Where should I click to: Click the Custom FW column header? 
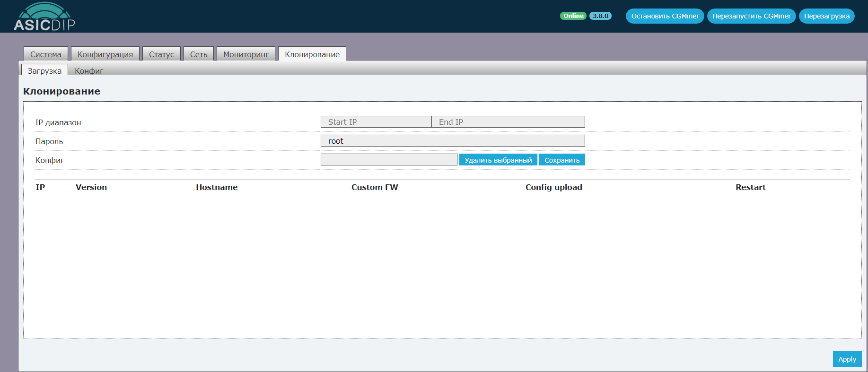click(375, 187)
